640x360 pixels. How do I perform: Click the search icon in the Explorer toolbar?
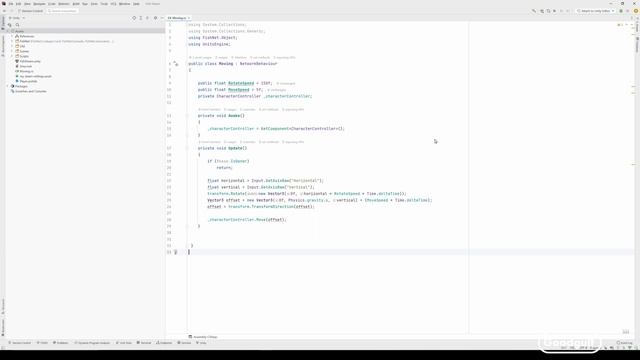[17, 25]
